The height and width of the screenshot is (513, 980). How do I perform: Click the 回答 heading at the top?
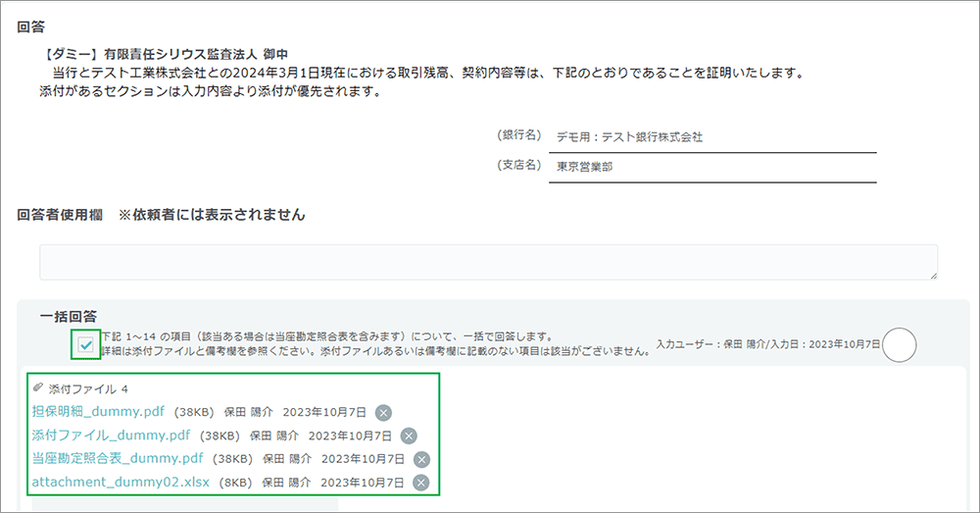tap(30, 26)
